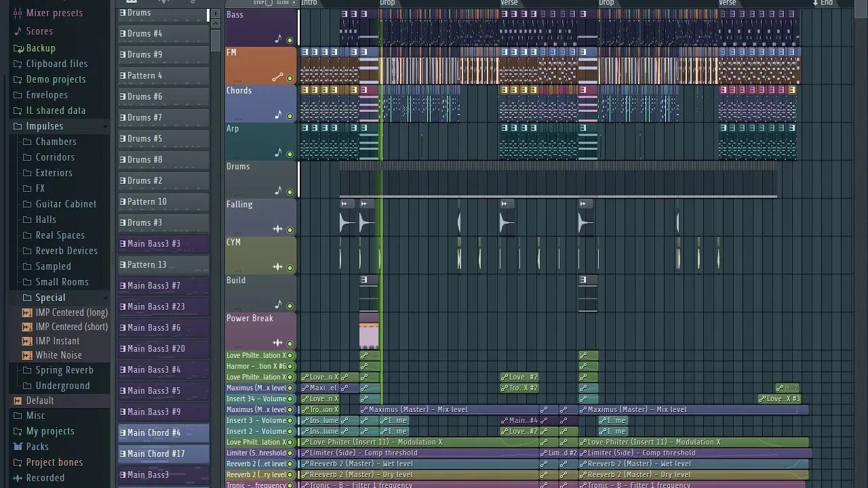The width and height of the screenshot is (868, 488).
Task: Click the Mixer presets icon in browser
Action: (18, 13)
